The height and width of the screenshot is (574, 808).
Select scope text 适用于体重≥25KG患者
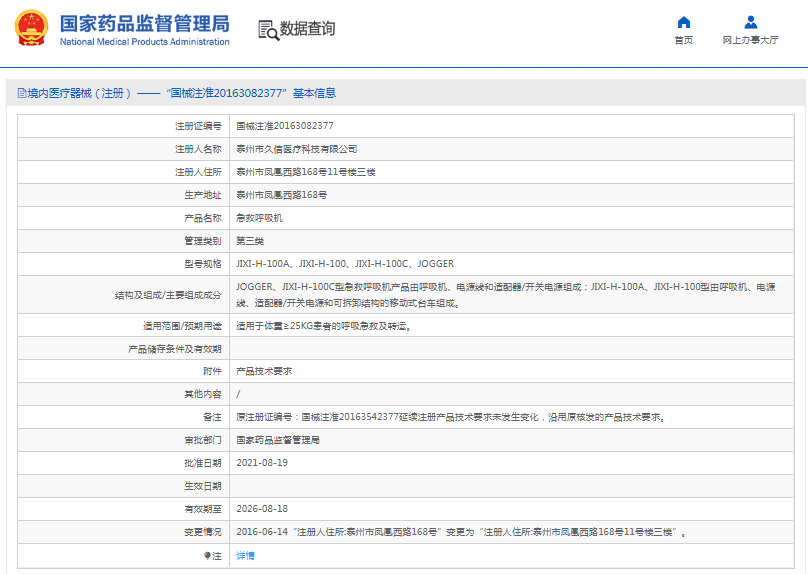click(x=324, y=326)
